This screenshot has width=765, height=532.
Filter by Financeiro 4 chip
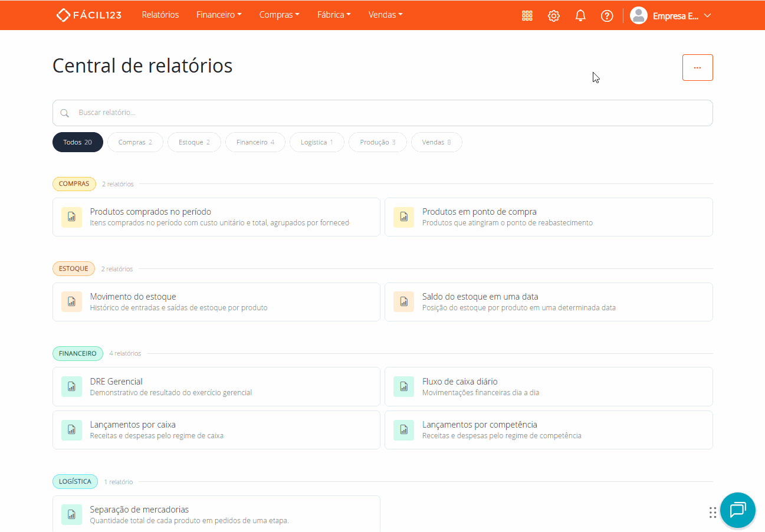[x=255, y=142]
